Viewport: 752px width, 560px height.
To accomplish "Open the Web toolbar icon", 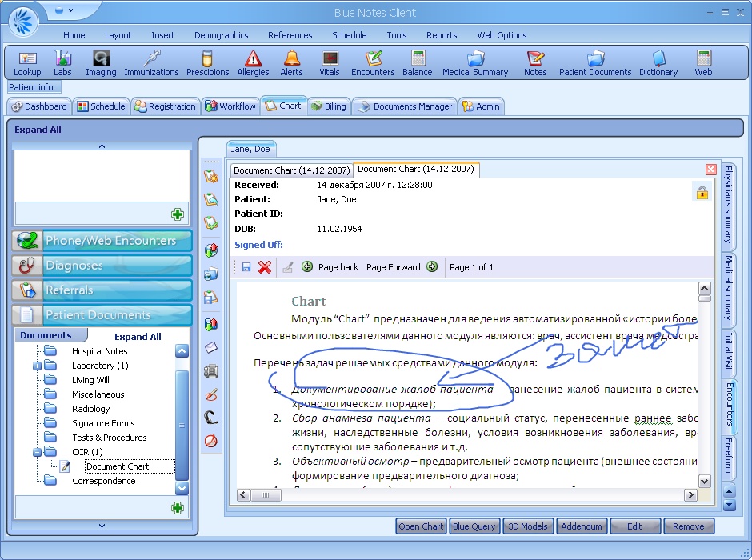I will click(x=703, y=63).
